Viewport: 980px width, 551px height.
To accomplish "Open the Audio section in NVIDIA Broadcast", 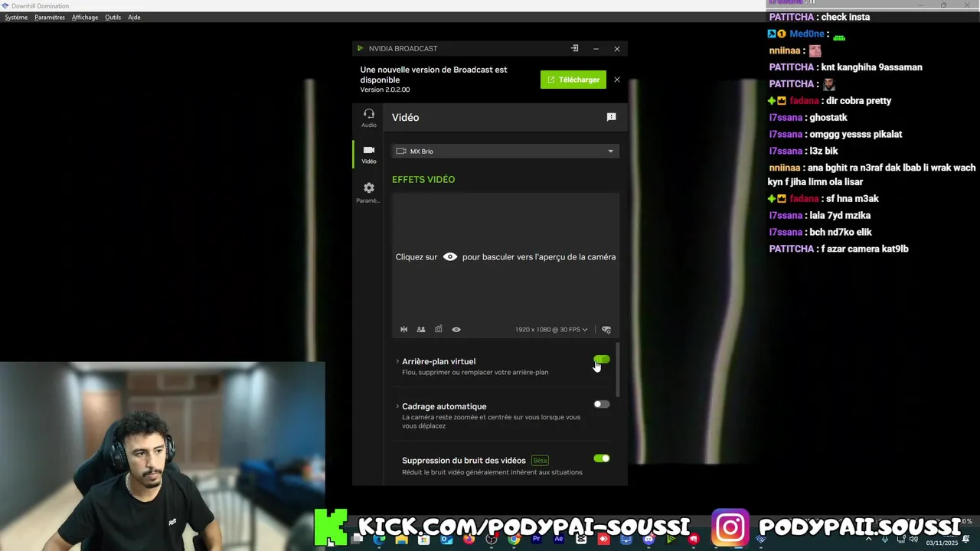I will coord(369,118).
